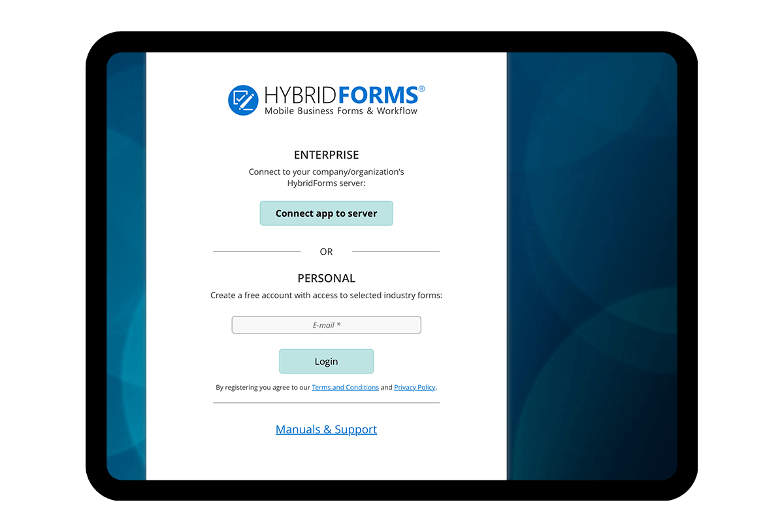This screenshot has width=784, height=532.
Task: Open the Privacy Policy link
Action: point(414,387)
